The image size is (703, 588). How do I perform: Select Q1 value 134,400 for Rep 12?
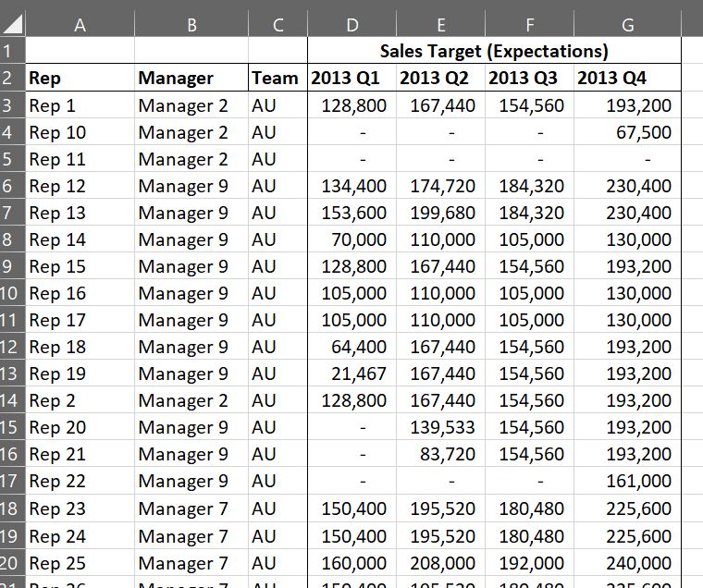pos(351,186)
